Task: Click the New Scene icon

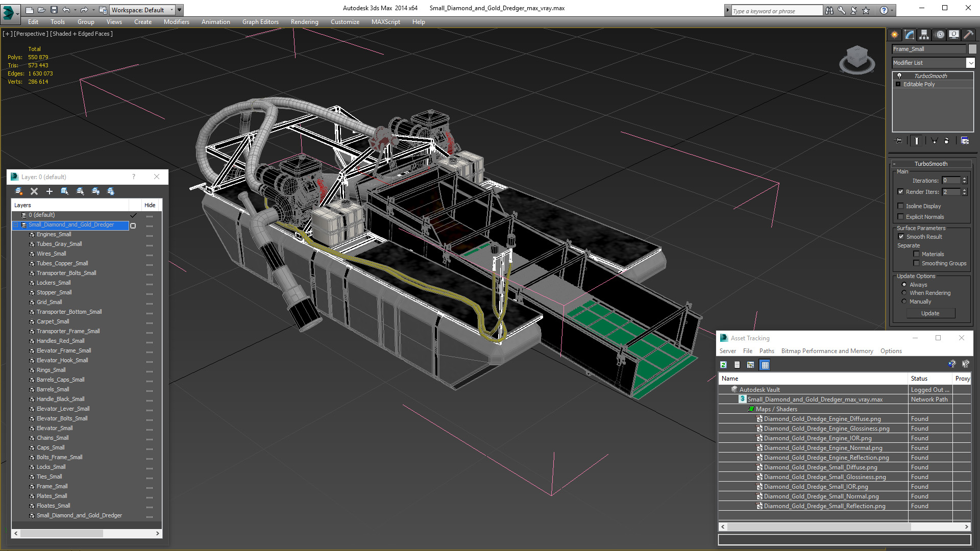Action: [29, 10]
